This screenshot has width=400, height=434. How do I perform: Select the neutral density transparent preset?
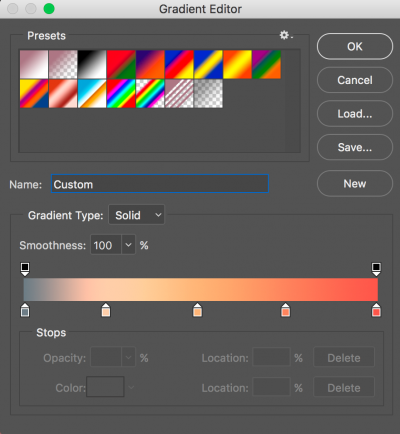[208, 93]
